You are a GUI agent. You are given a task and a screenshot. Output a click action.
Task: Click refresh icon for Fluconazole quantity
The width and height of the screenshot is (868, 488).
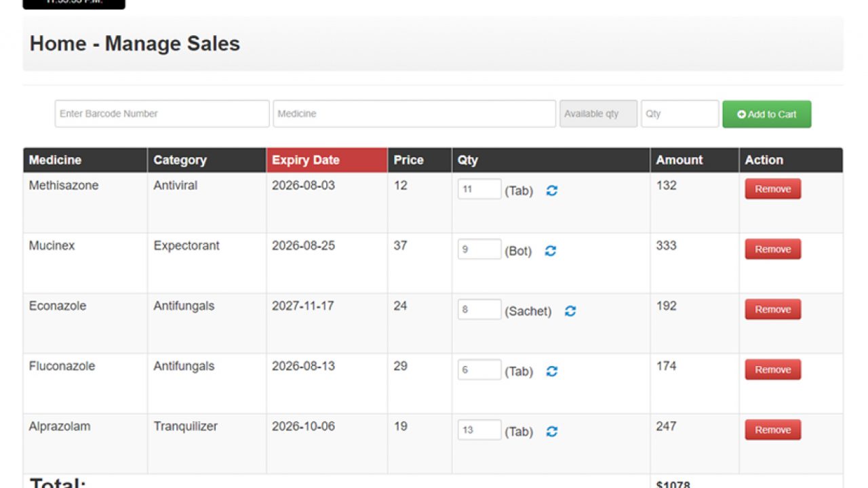(x=552, y=371)
